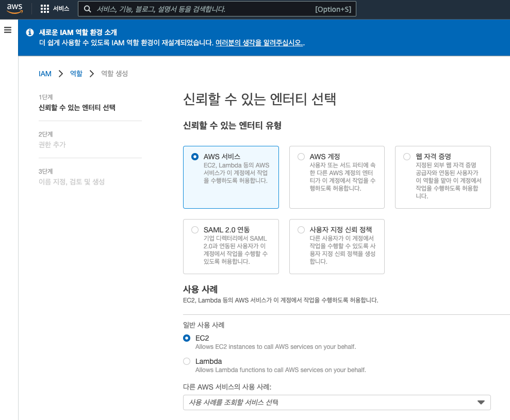Select step 3 이름 지정, 검토 및 생성
Image resolution: width=510 pixels, height=420 pixels.
point(72,182)
